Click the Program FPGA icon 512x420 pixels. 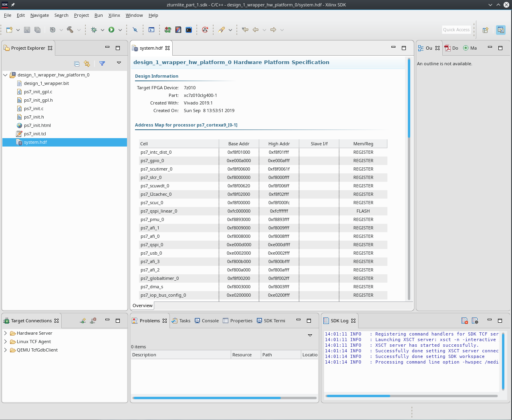(168, 30)
